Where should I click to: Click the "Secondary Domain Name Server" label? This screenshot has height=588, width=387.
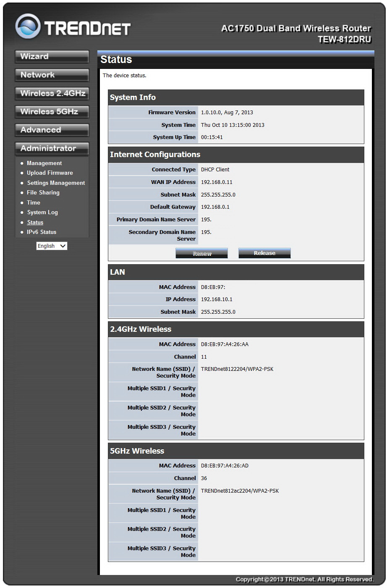coord(162,236)
